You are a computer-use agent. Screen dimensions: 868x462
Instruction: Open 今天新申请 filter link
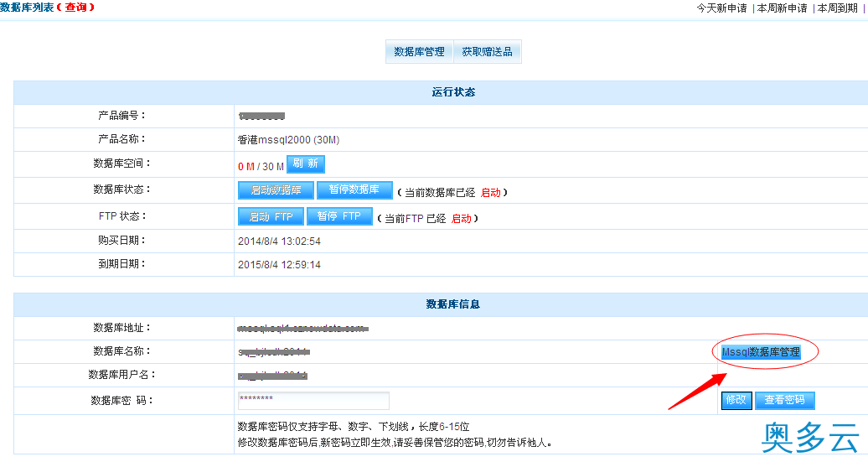click(x=722, y=8)
